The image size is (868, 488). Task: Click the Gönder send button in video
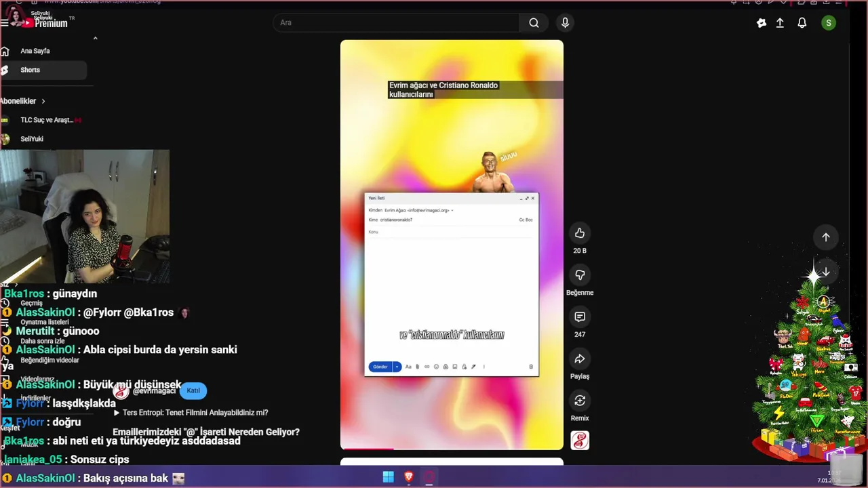point(380,367)
